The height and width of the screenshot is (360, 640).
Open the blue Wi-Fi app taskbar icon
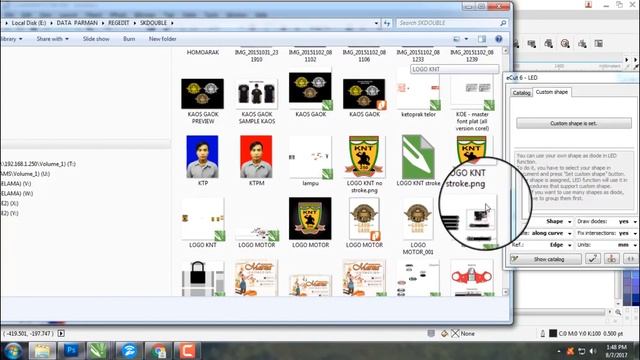tap(129, 350)
